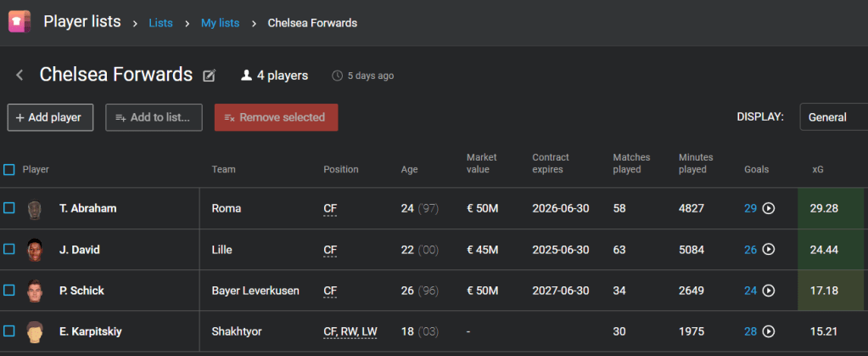This screenshot has height=356, width=868.
Task: Toggle the select-all players checkbox
Action: point(9,169)
